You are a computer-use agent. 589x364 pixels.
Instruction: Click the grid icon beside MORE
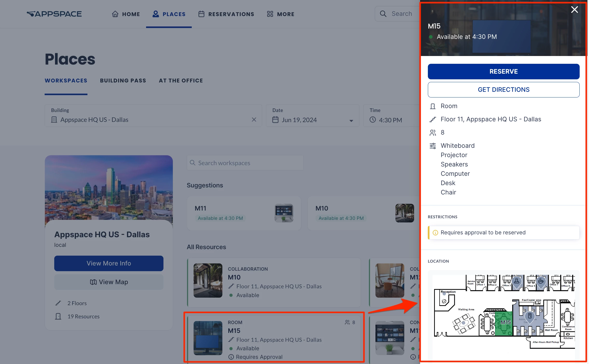tap(270, 14)
